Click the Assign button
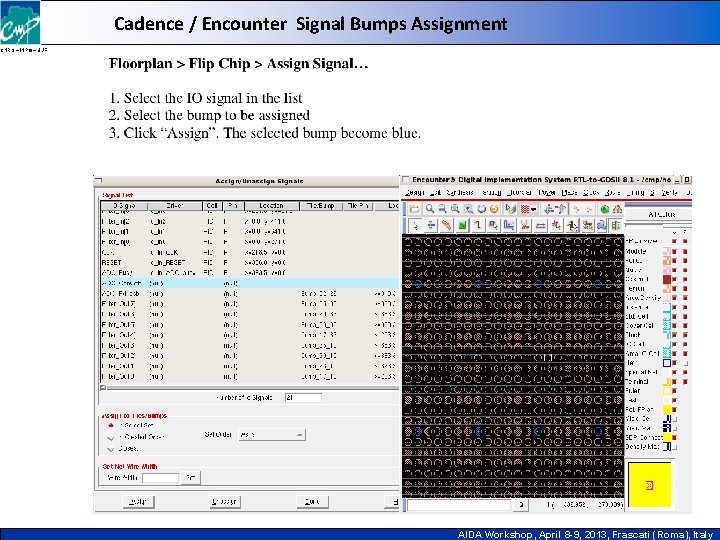The height and width of the screenshot is (540, 720). point(138,501)
